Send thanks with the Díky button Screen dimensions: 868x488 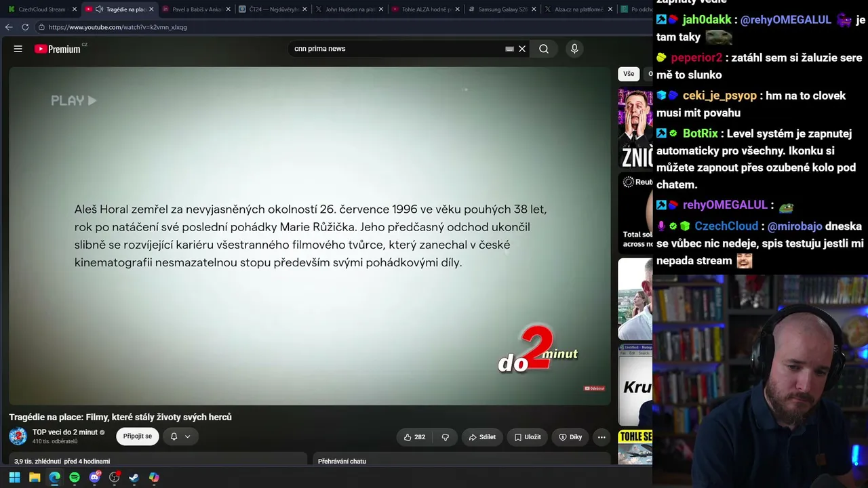pos(570,437)
